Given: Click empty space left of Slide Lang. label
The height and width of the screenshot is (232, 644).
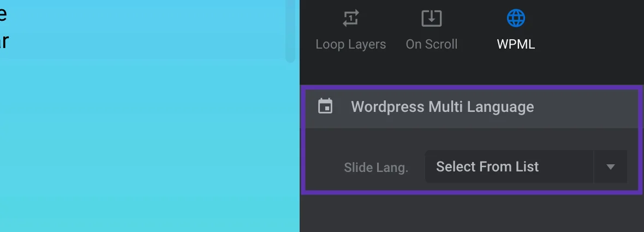Looking at the screenshot, I should click(323, 168).
